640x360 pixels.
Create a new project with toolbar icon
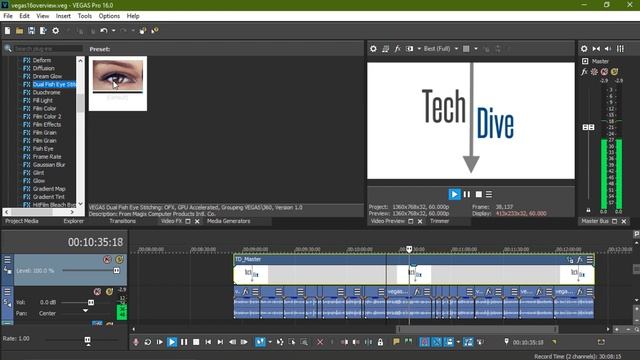tap(7, 31)
